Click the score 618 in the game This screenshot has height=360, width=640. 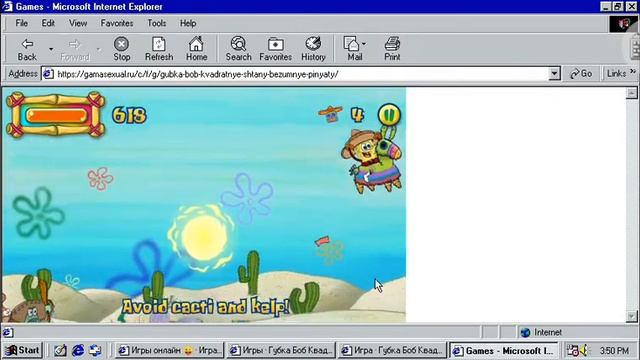click(x=129, y=115)
